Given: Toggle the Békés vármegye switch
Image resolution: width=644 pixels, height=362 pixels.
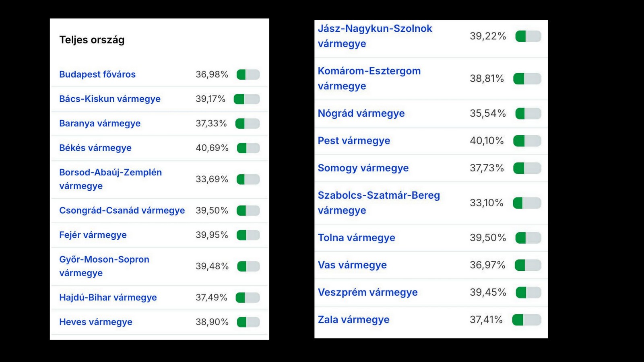Looking at the screenshot, I should tap(248, 148).
